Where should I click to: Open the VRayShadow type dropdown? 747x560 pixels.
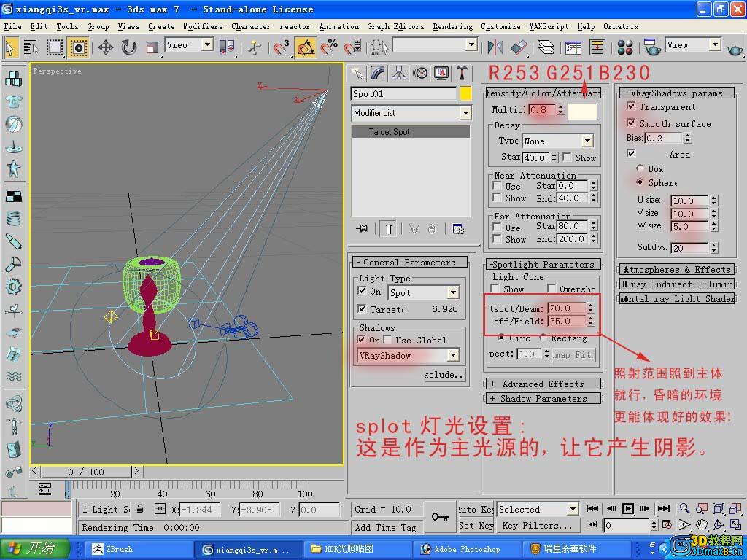408,355
